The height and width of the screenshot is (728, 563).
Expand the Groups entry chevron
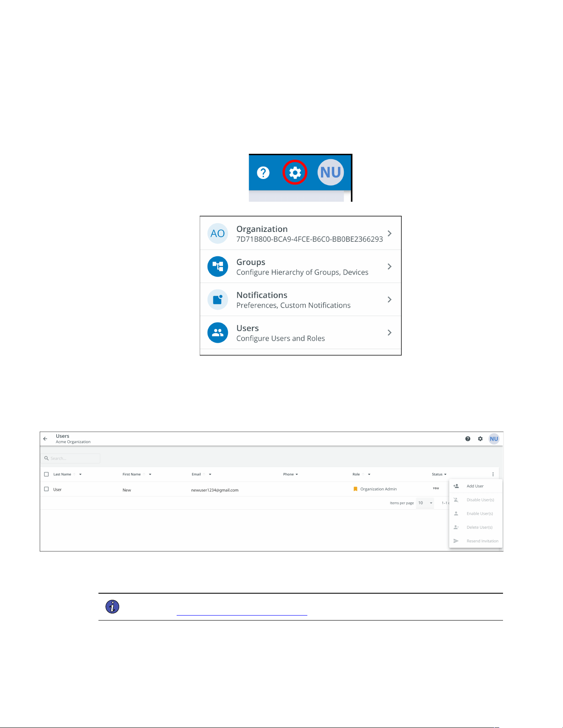click(389, 266)
